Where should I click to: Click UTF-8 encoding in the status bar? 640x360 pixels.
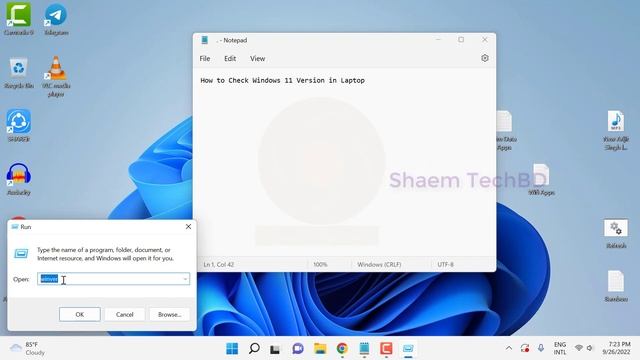(445, 264)
